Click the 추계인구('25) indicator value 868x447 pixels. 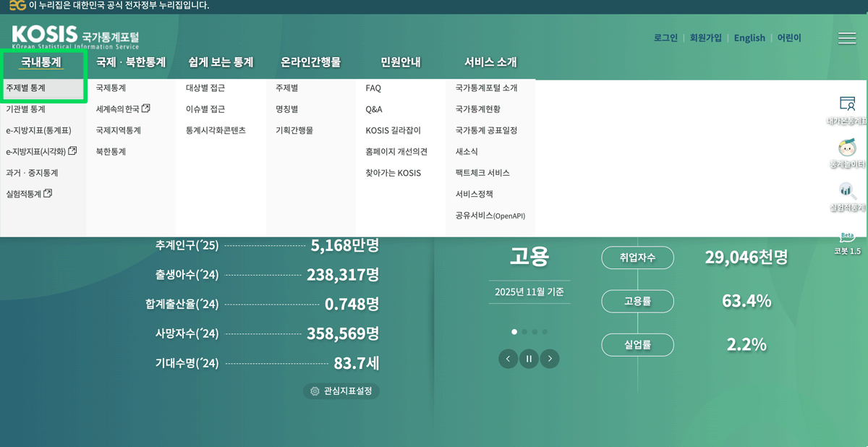click(345, 245)
